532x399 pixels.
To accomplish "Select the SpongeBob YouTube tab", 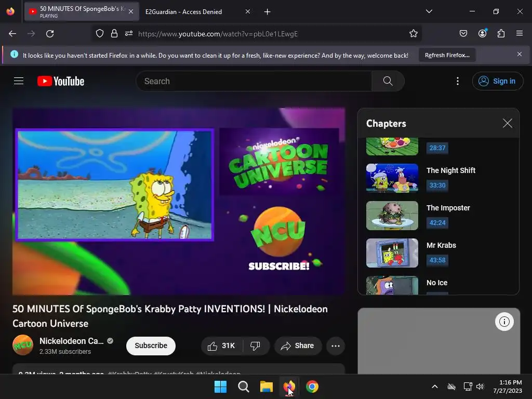I will point(82,11).
